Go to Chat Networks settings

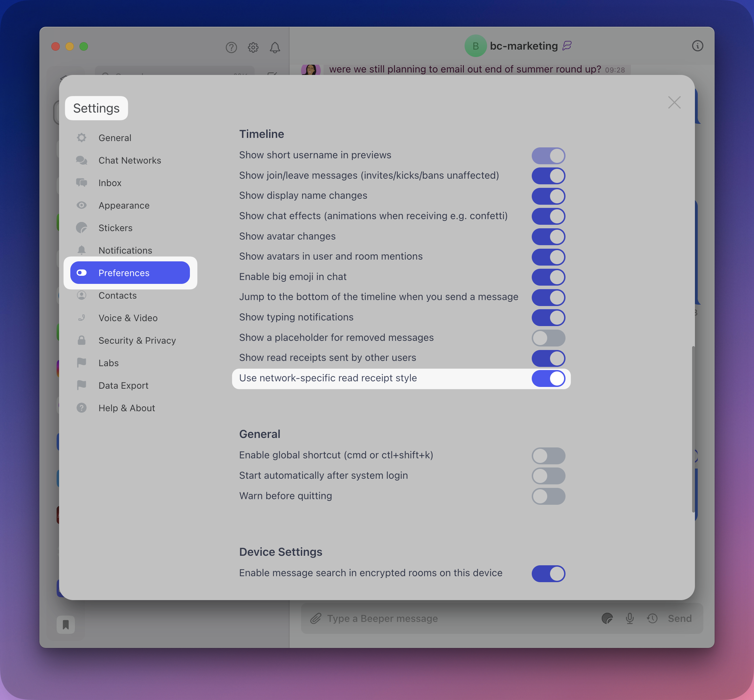[x=129, y=160]
